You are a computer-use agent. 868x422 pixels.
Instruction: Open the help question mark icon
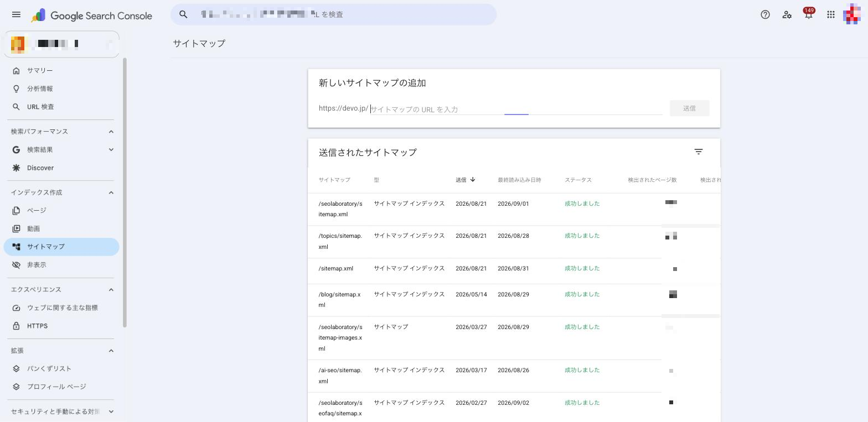point(765,15)
